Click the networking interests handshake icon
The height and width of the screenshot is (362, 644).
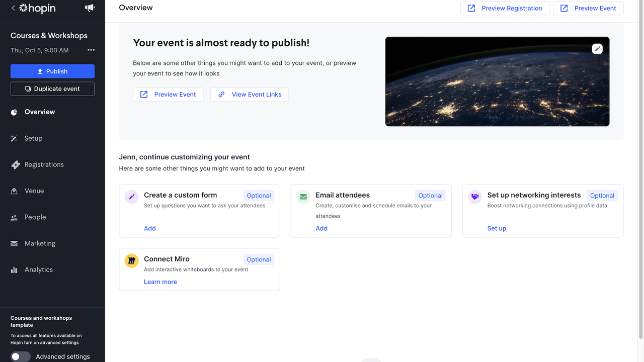475,197
